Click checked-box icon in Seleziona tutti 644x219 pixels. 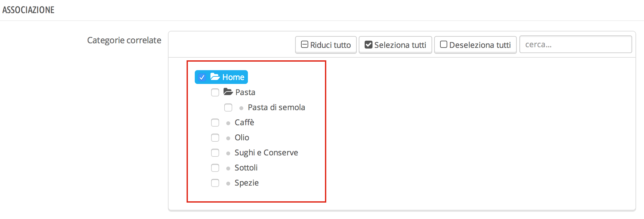[368, 45]
